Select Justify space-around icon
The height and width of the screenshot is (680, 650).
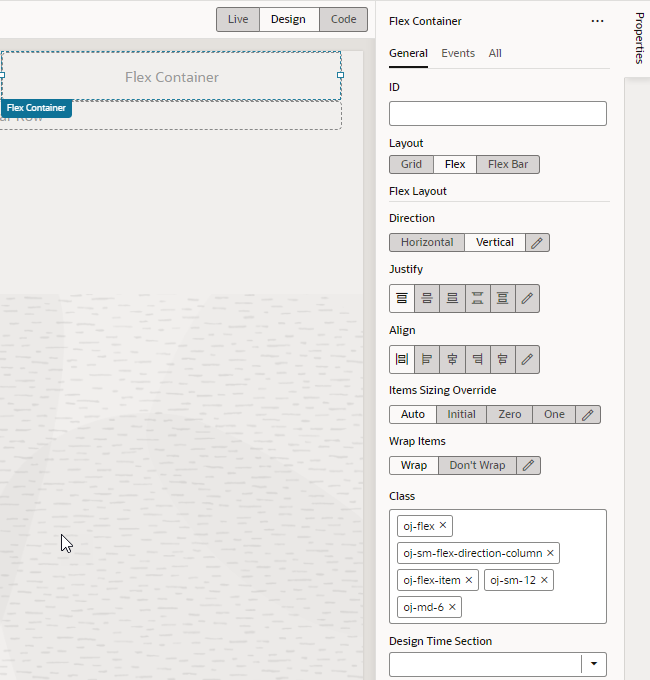pos(503,298)
